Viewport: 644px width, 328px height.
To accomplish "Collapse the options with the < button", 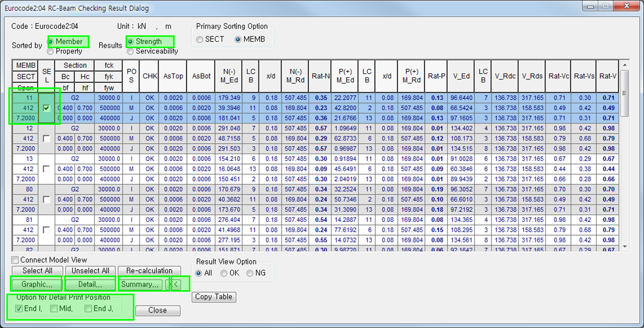I will 175,284.
